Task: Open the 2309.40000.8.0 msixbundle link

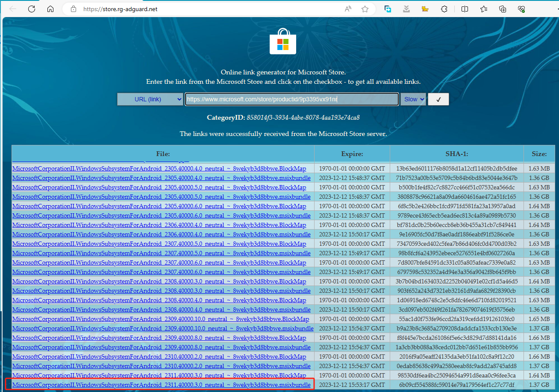Action: 162,347
